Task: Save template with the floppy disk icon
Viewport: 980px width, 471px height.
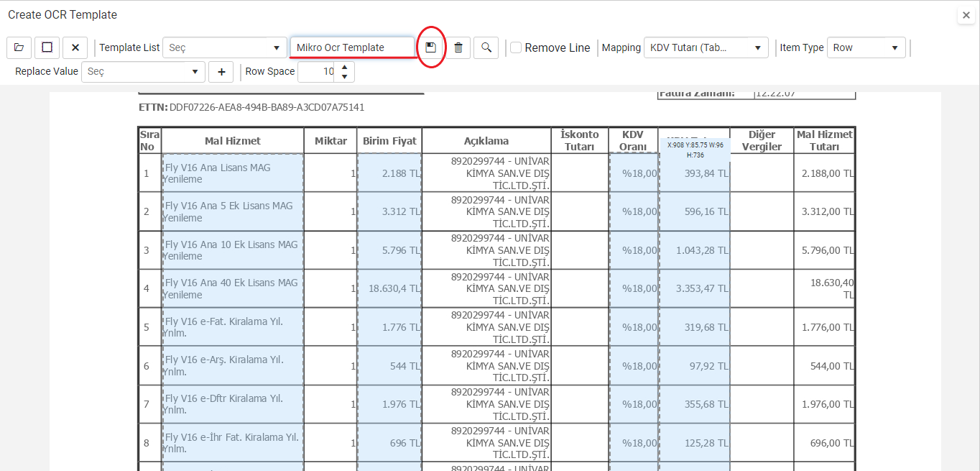Action: click(431, 47)
